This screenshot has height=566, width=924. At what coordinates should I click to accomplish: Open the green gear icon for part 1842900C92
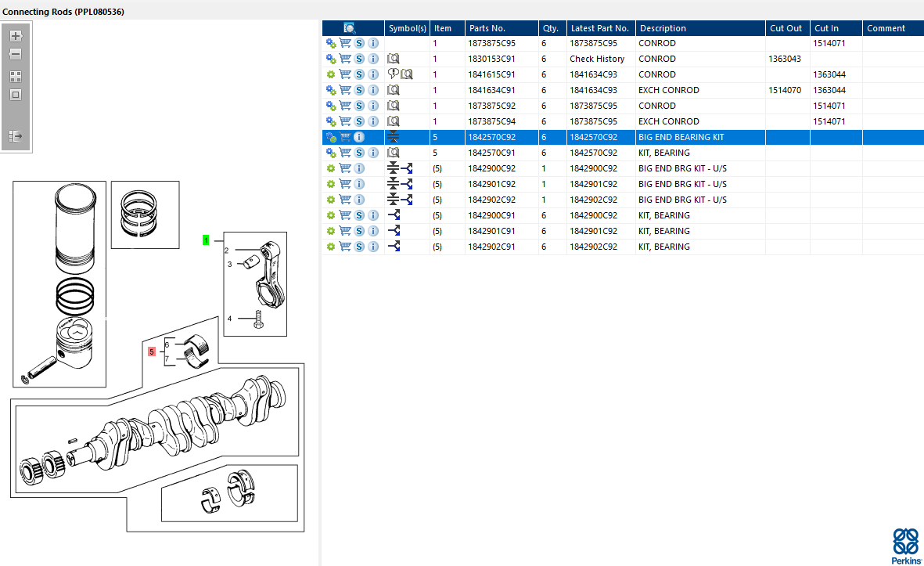pyautogui.click(x=331, y=168)
